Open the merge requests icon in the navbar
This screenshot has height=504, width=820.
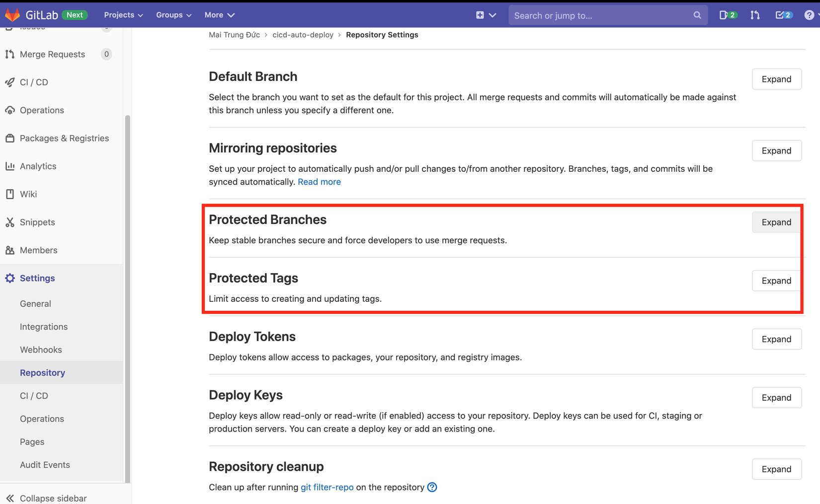[755, 15]
